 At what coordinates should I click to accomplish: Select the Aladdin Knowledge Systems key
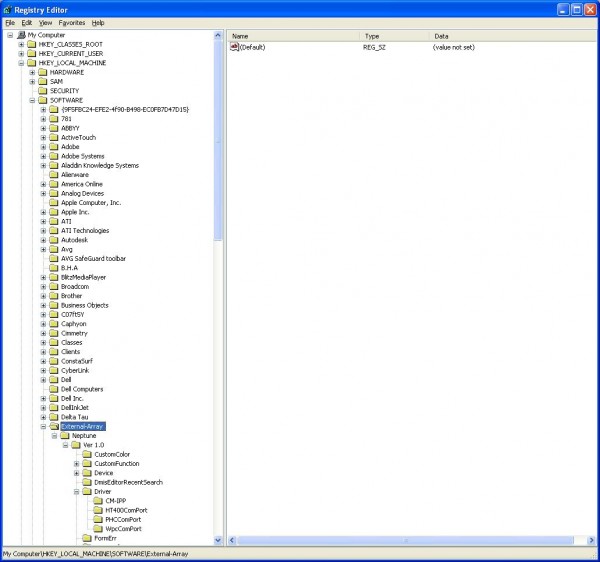click(100, 166)
